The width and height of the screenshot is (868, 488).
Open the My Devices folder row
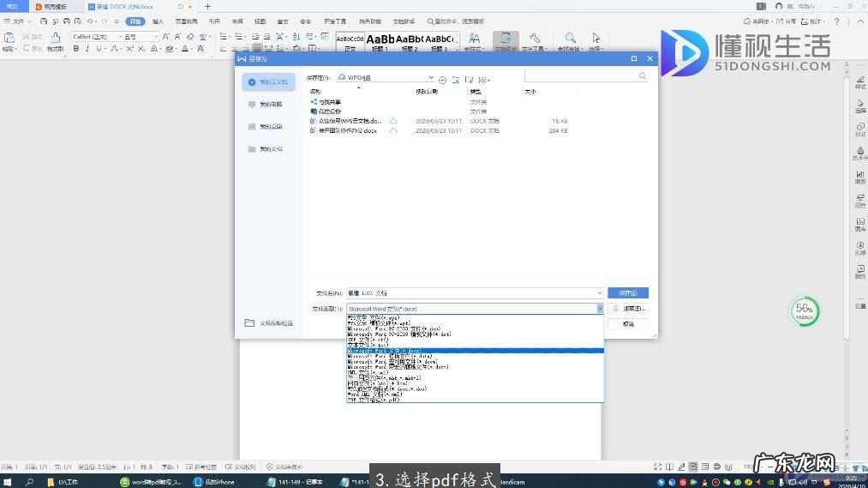(440, 111)
